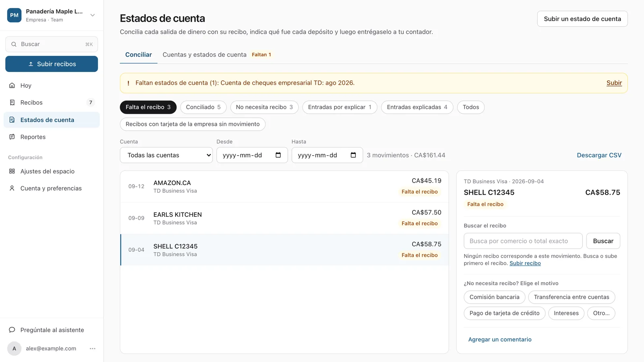The width and height of the screenshot is (644, 362).
Task: Click the alex@example.com avatar
Action: click(14, 349)
